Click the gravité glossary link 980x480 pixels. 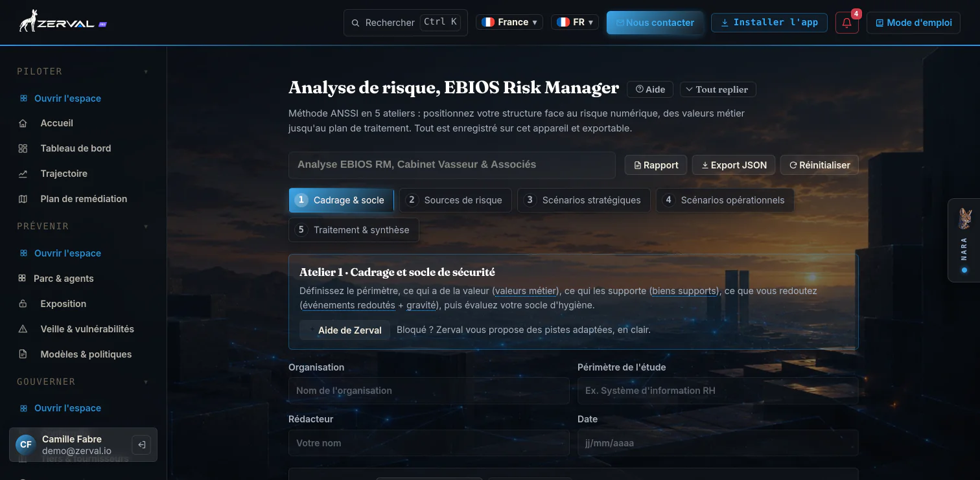(x=421, y=305)
